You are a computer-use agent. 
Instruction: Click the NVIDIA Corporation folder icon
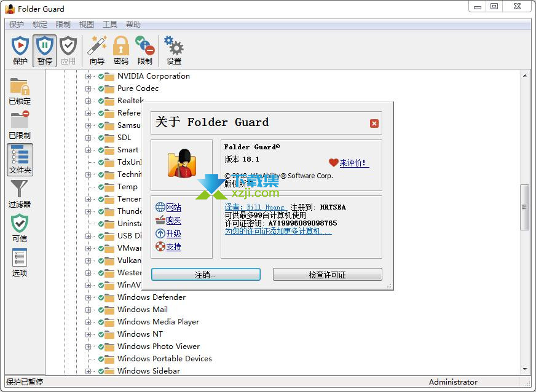click(109, 77)
